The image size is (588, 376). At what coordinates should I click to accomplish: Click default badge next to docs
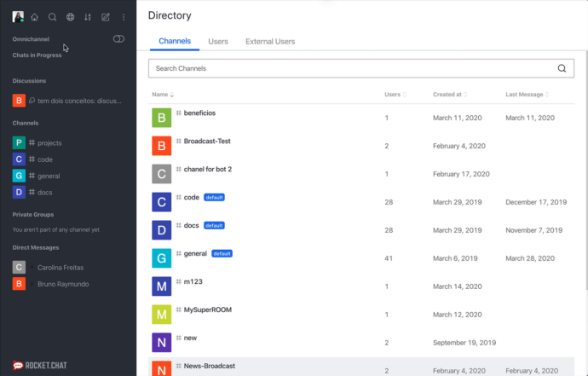(x=214, y=226)
